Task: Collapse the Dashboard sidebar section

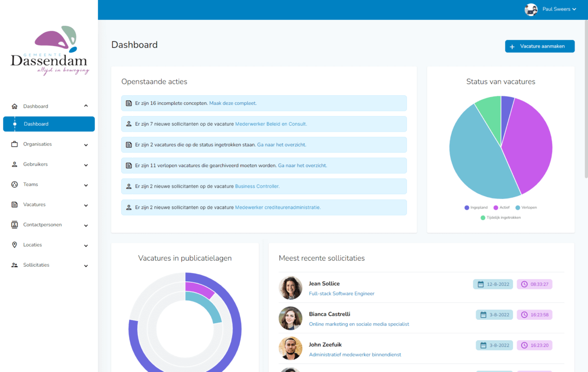Action: point(85,106)
